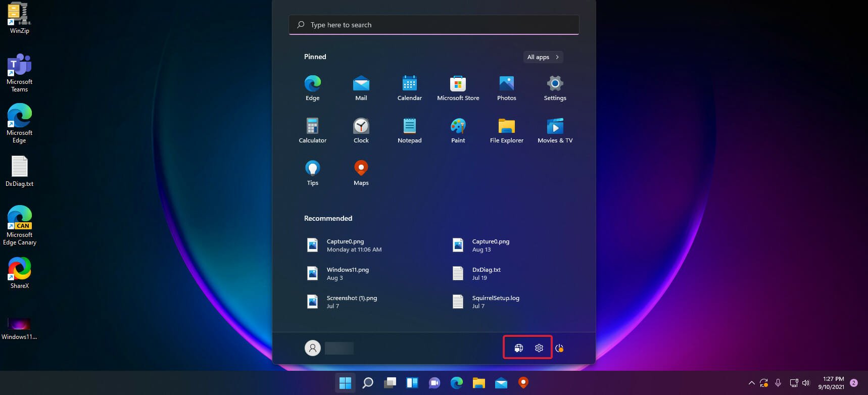Launch Notepad from pinned apps

pyautogui.click(x=409, y=130)
